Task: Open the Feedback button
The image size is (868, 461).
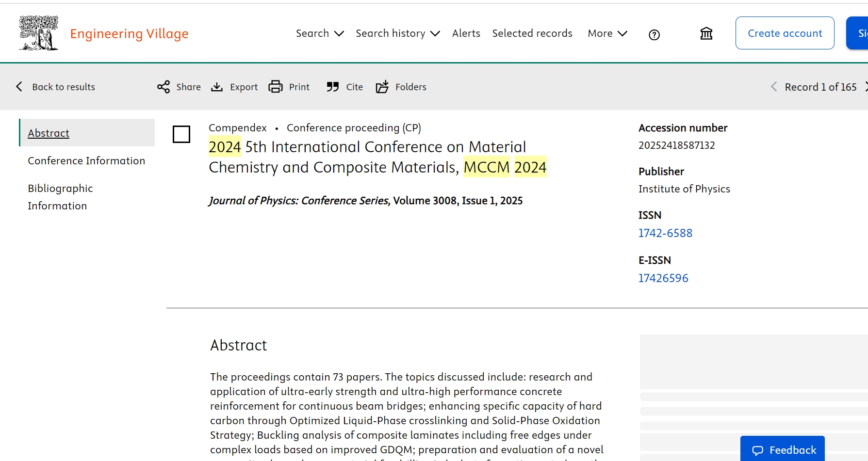Action: (x=784, y=450)
